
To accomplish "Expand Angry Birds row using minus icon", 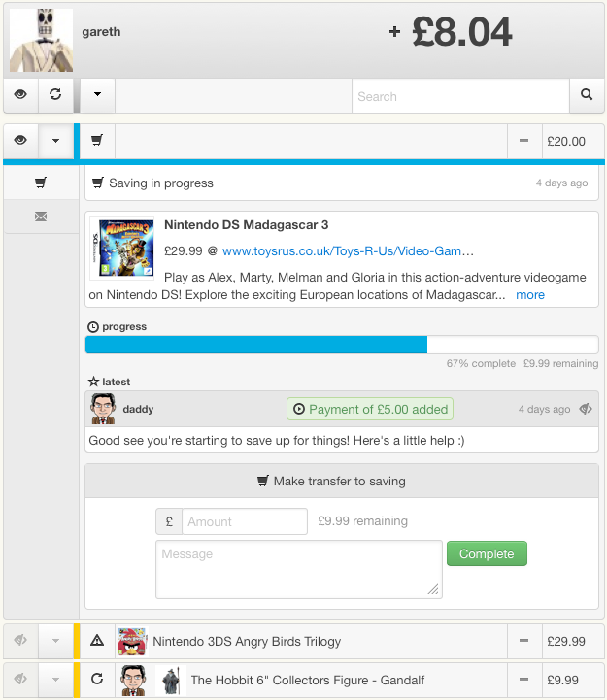I will click(524, 641).
